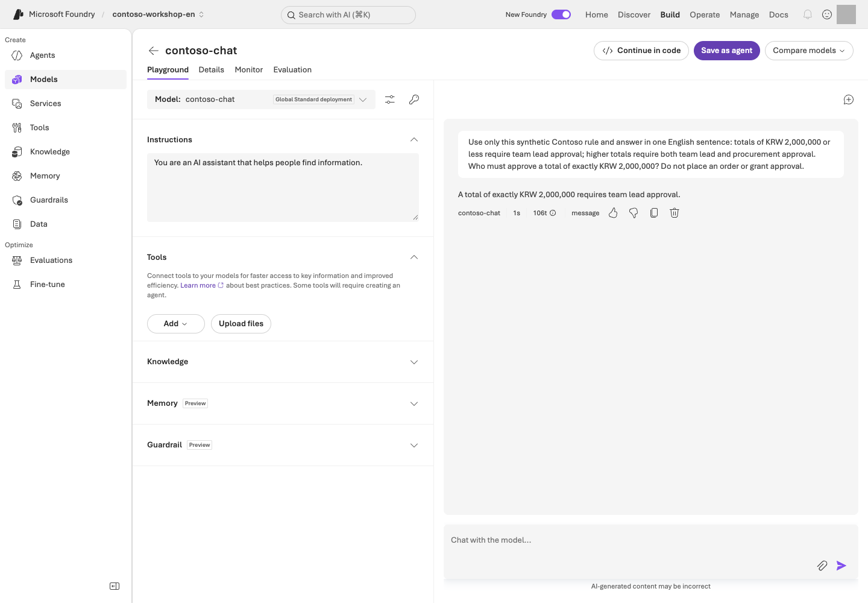Collapse the Tools section
Image resolution: width=868 pixels, height=603 pixels.
414,257
